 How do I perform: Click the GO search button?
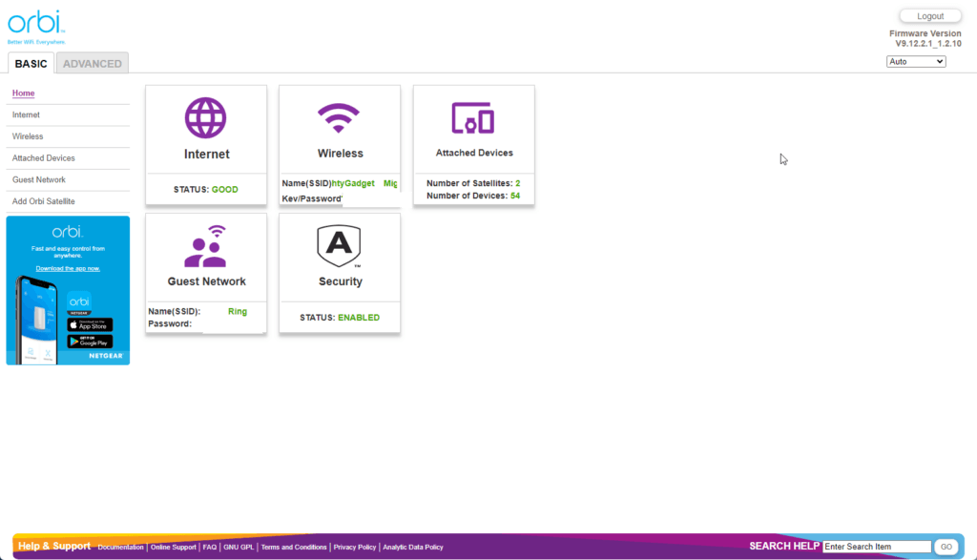[946, 547]
